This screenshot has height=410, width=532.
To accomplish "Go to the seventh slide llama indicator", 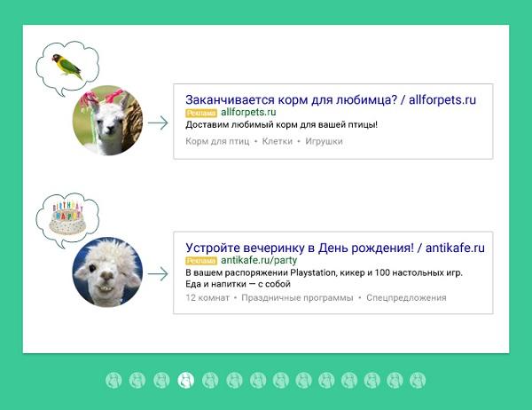I will point(258,380).
